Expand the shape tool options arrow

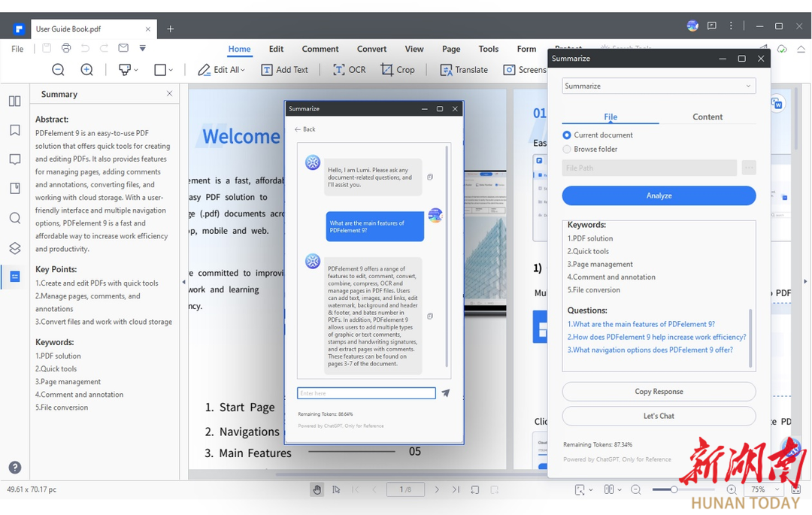click(171, 70)
